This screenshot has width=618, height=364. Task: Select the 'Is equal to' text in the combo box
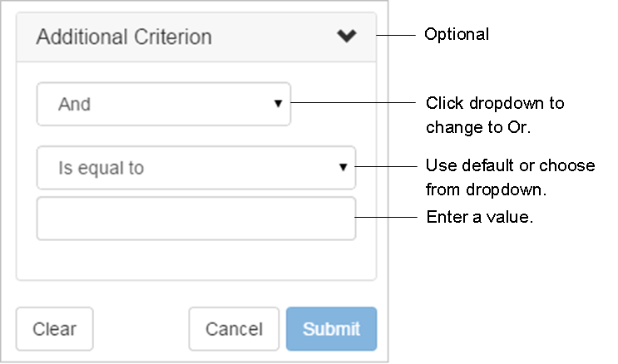point(101,168)
